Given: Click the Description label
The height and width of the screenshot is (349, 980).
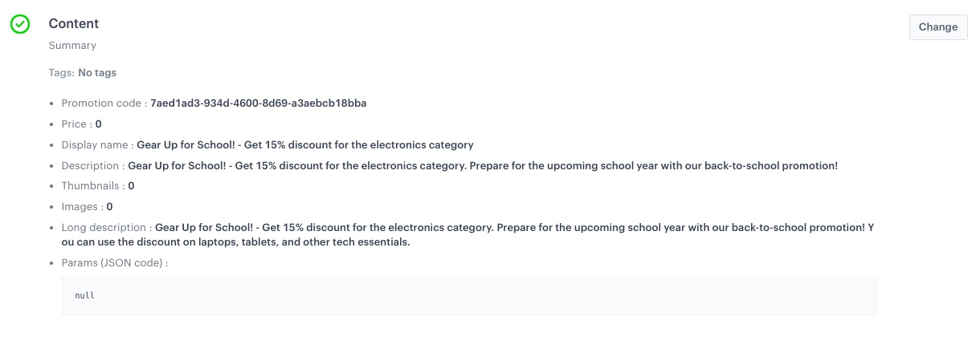Looking at the screenshot, I should click(x=92, y=166).
